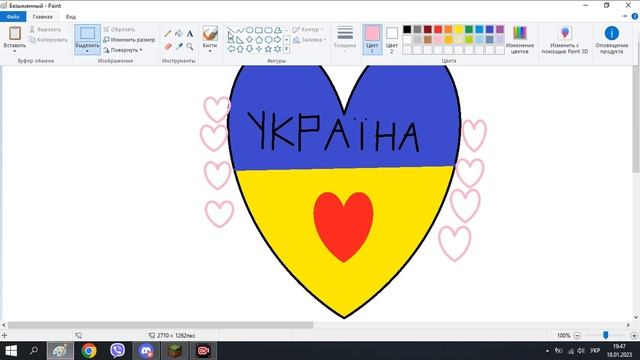Click the Вставить paste clipboard icon
Image resolution: width=640 pixels, height=360 pixels.
(15, 33)
